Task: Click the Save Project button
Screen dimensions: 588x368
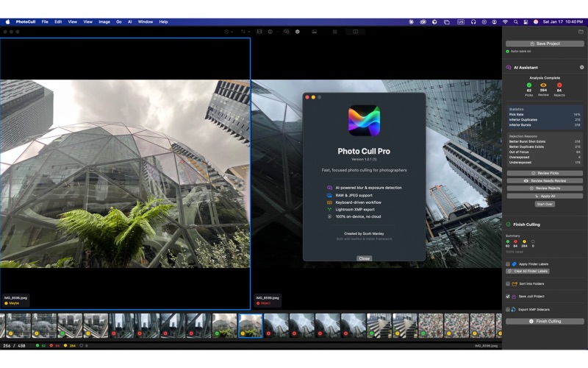Action: coord(545,43)
